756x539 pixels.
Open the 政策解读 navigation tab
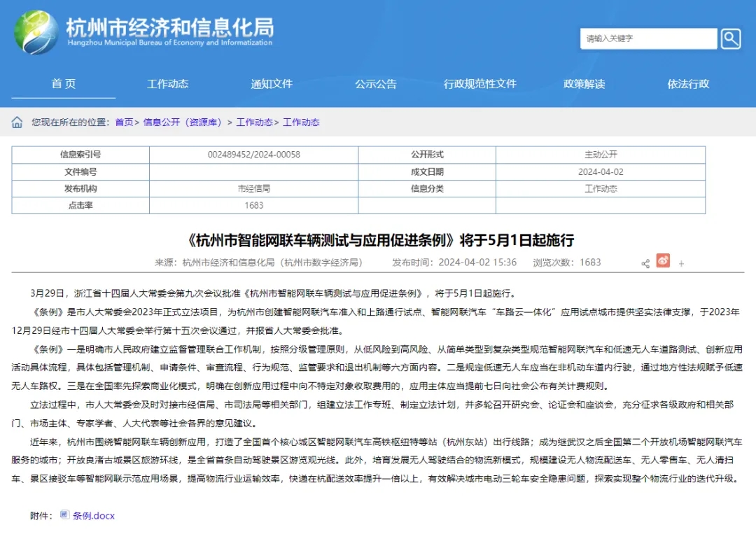pos(584,84)
